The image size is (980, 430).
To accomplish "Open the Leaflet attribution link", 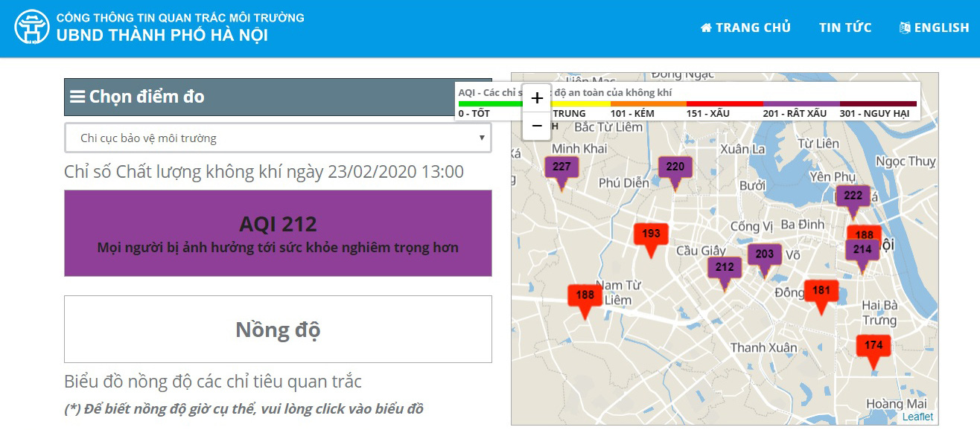I will point(917,417).
